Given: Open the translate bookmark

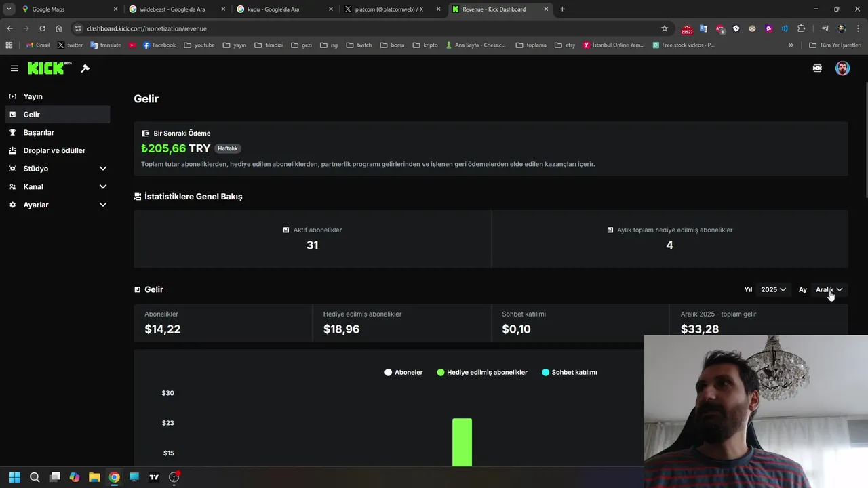Looking at the screenshot, I should [106, 45].
